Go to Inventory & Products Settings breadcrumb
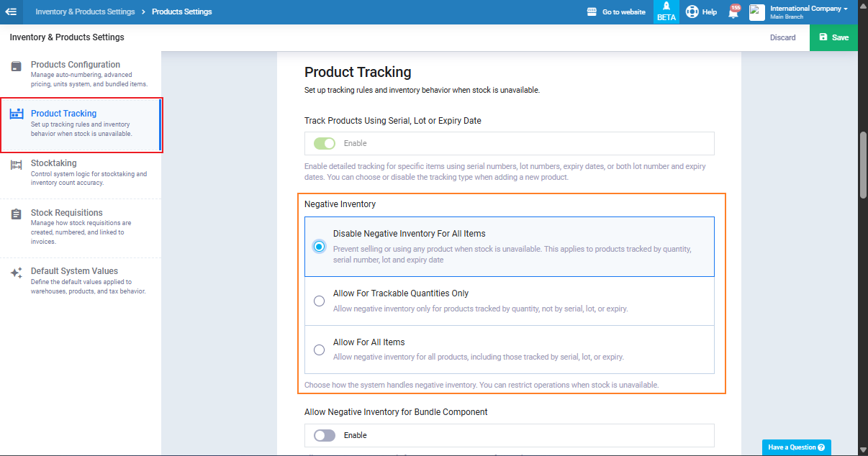Screen dimensions: 868x456 [x=85, y=12]
